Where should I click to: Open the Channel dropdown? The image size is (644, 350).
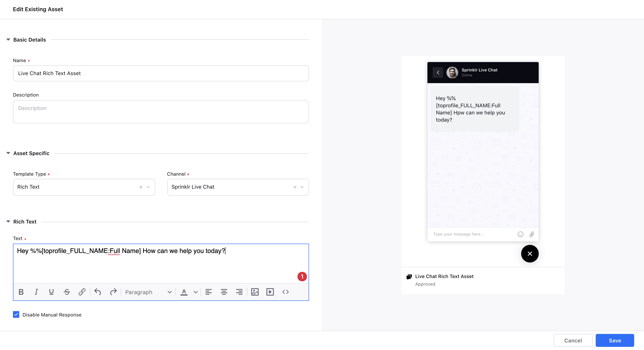coord(302,187)
